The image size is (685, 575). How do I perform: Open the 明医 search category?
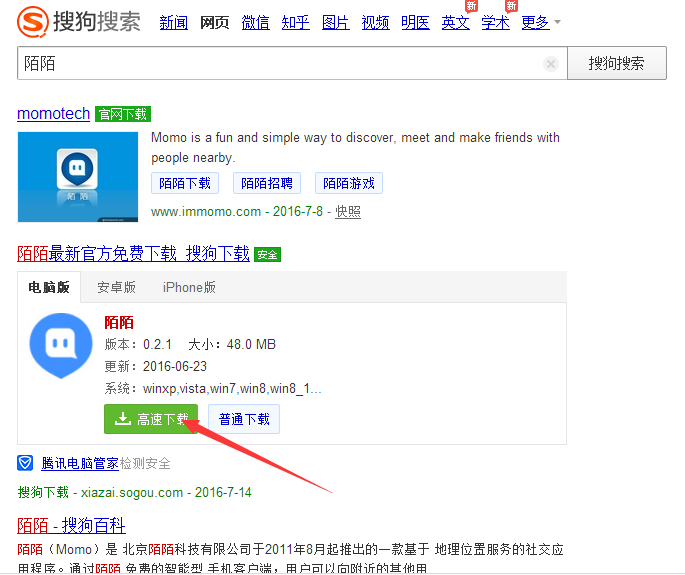415,22
